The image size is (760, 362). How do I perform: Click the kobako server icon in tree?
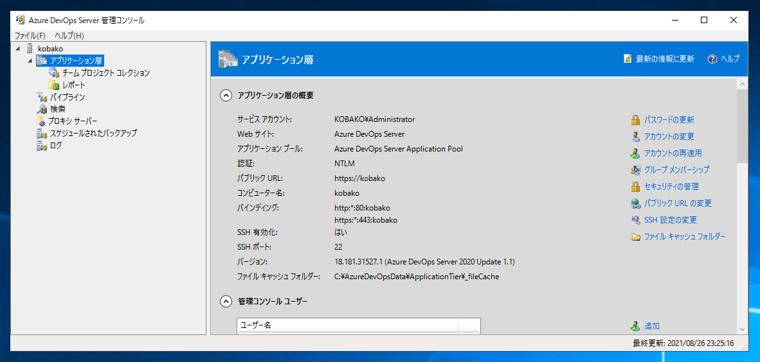point(30,48)
